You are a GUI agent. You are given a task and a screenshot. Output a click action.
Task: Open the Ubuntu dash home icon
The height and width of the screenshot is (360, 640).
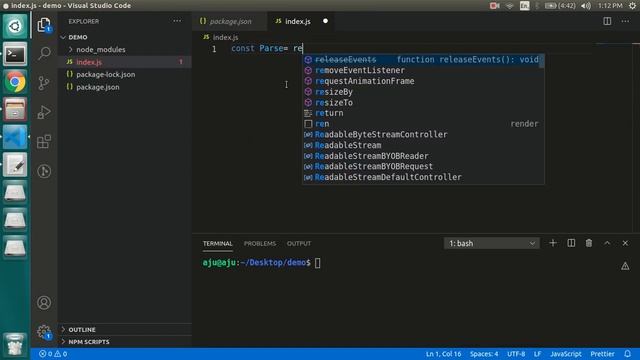[15, 27]
